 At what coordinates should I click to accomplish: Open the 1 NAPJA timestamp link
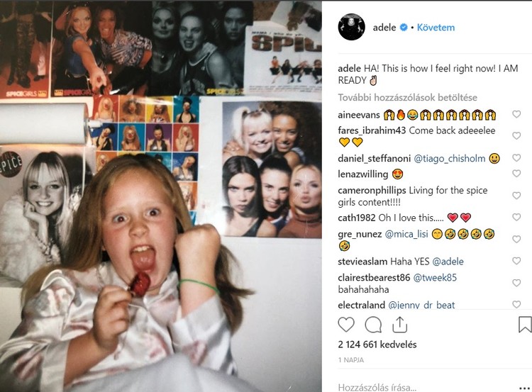(x=351, y=360)
